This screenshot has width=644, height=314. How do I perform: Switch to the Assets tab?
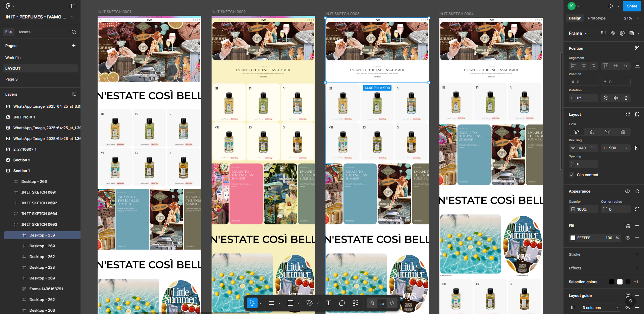click(x=24, y=32)
